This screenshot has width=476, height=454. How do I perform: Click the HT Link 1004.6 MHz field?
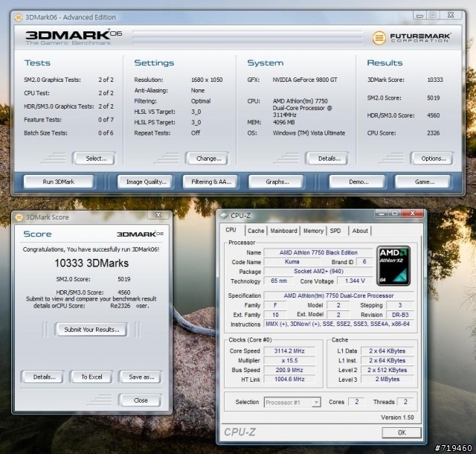coord(289,380)
